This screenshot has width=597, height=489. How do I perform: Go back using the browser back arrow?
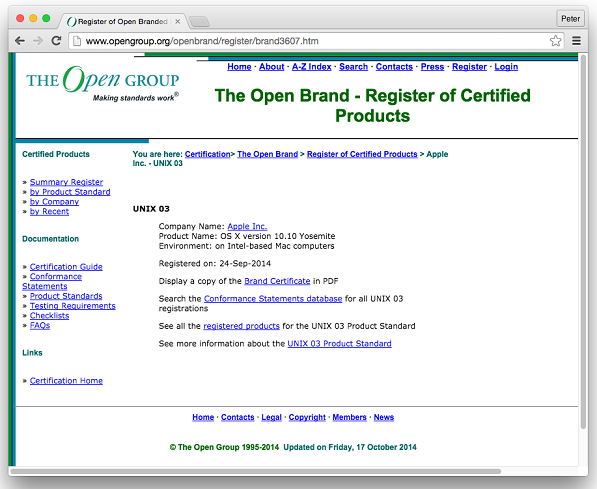(x=20, y=41)
